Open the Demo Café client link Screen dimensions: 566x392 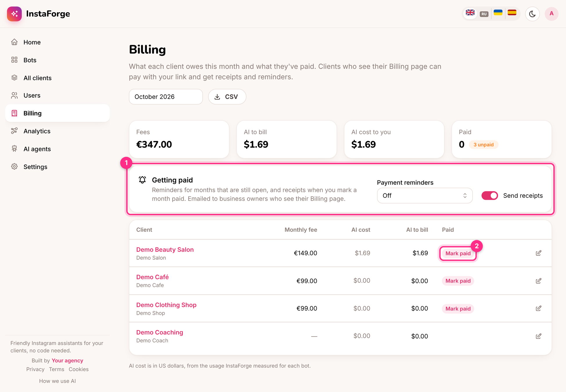[152, 277]
